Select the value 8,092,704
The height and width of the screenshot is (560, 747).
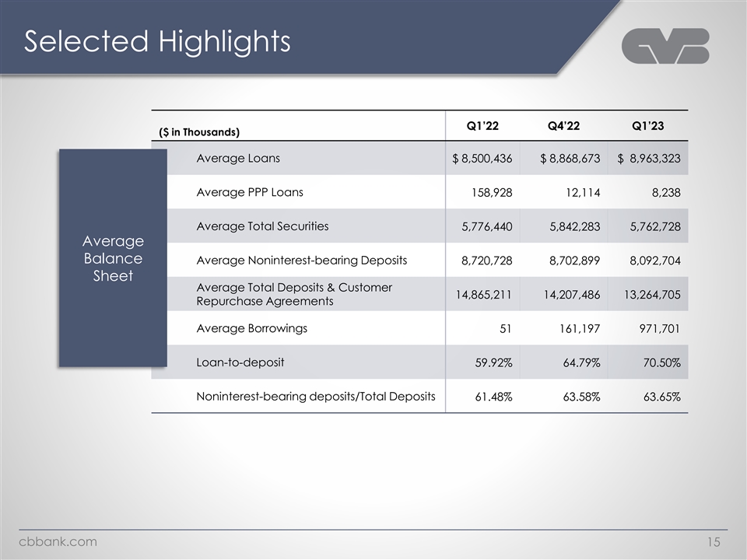[655, 261]
